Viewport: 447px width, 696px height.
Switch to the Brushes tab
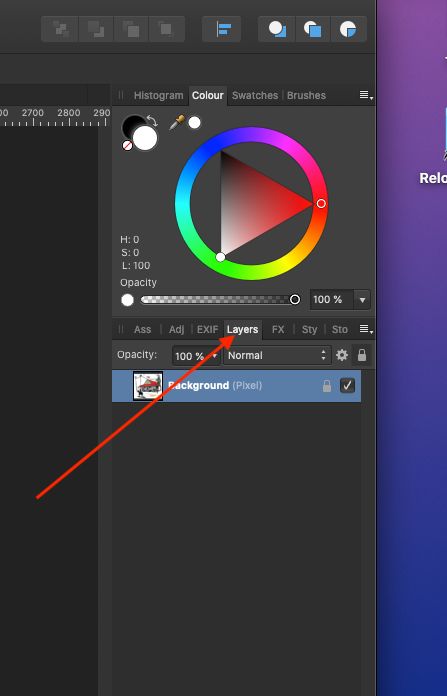(306, 95)
